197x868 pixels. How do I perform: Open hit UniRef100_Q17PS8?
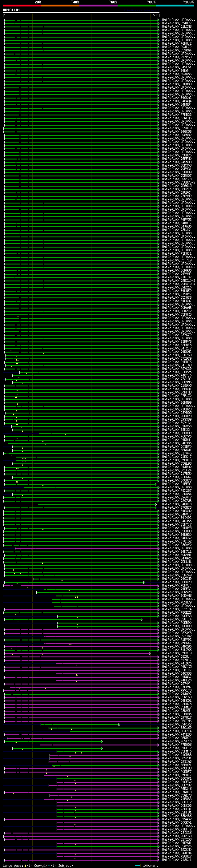(177, 57)
